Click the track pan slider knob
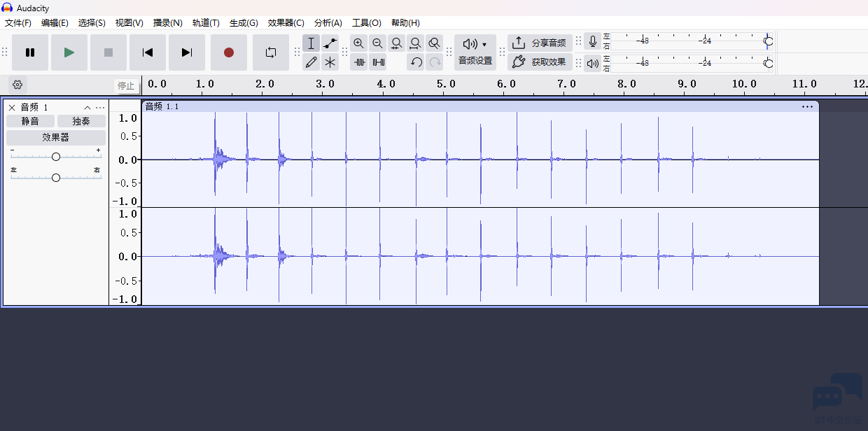Viewport: 868px width, 431px height. coord(56,178)
